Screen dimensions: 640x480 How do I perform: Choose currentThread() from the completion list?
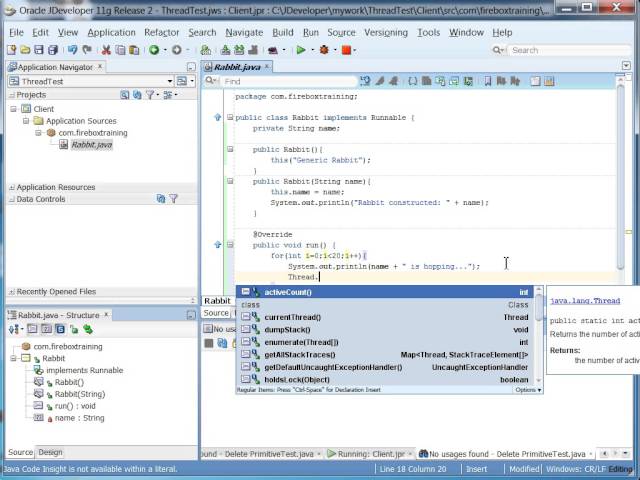[385, 317]
